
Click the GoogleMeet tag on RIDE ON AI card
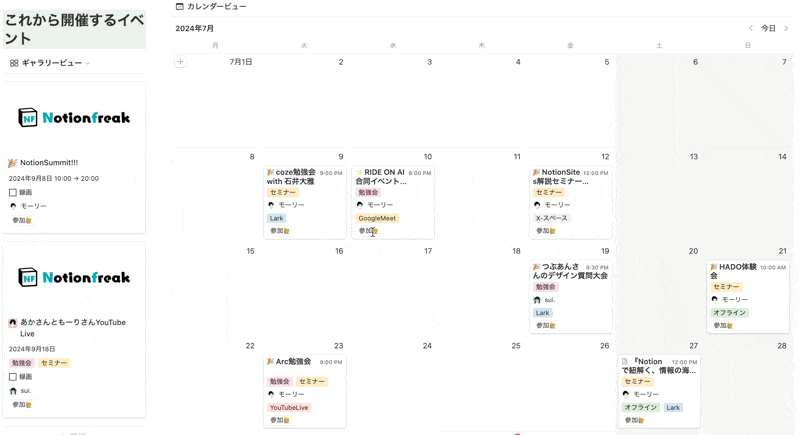pos(377,218)
